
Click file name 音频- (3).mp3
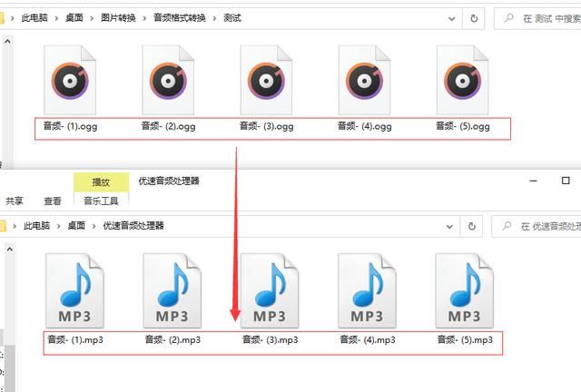[271, 339]
